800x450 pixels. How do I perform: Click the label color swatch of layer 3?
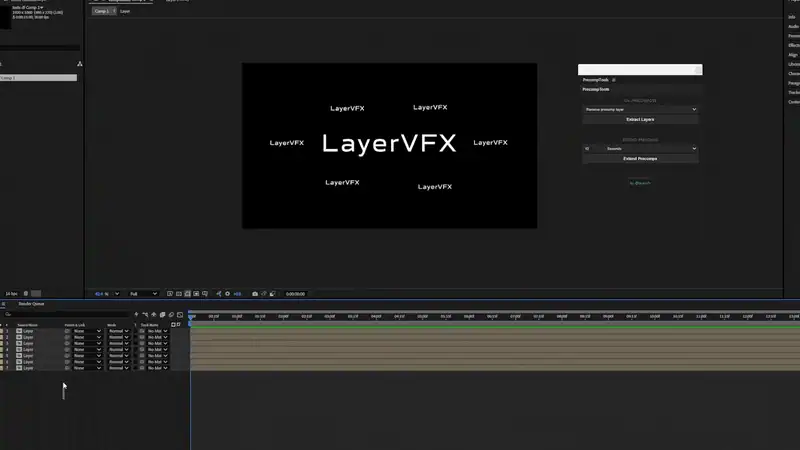[x=2, y=343]
